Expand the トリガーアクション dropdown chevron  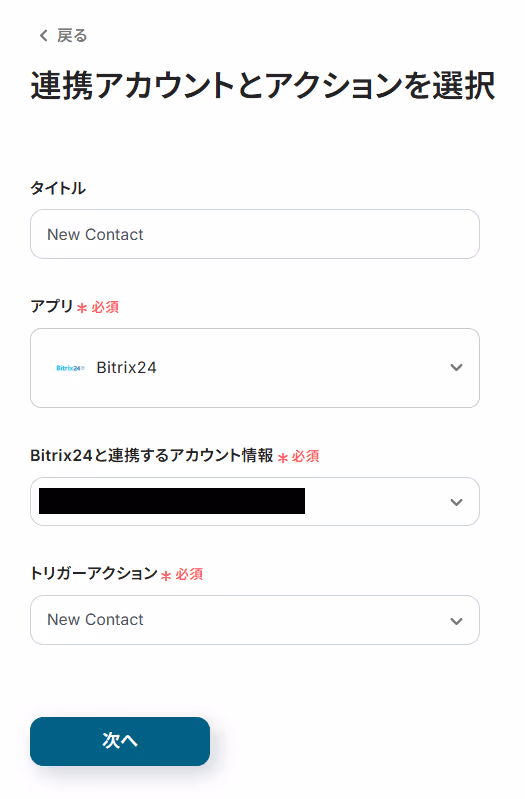456,621
